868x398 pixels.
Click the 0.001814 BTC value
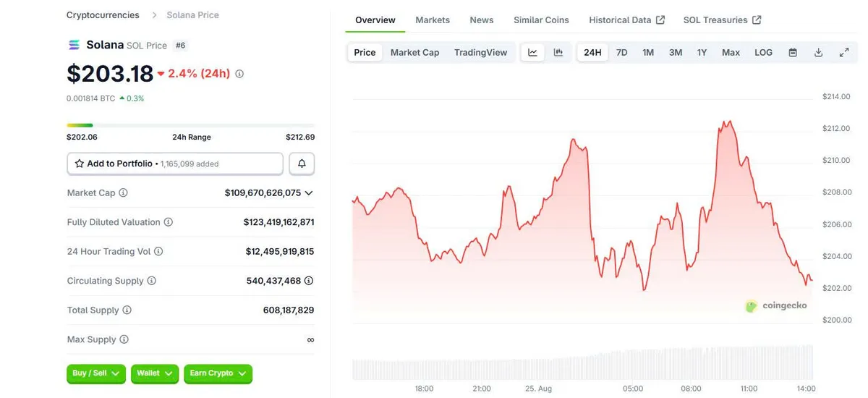coord(90,98)
